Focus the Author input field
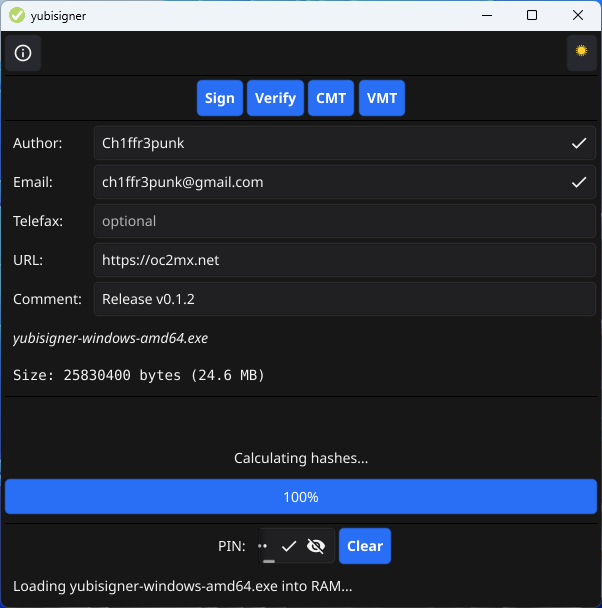Viewport: 602px width, 608px height. pos(345,143)
